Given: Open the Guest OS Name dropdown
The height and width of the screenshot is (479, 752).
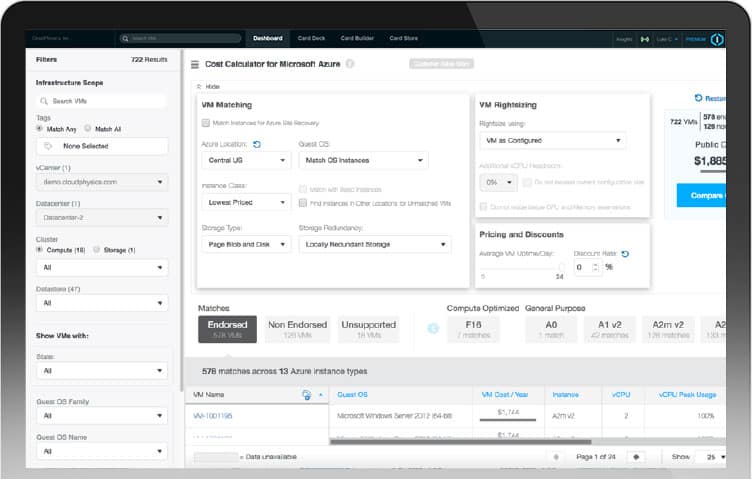Looking at the screenshot, I should click(102, 451).
